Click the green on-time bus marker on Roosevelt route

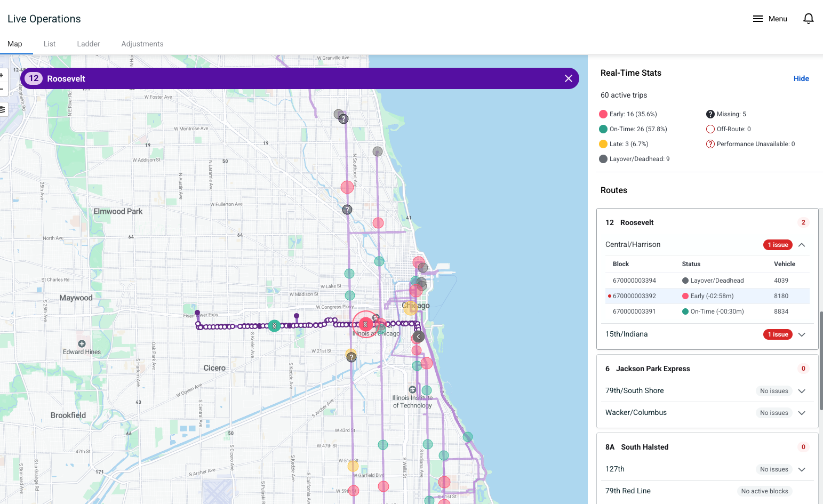[274, 326]
